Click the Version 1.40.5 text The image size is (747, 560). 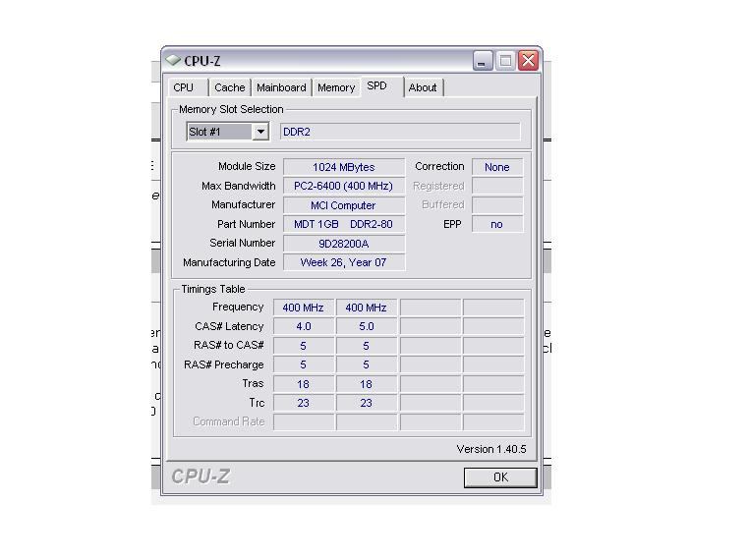click(x=491, y=449)
